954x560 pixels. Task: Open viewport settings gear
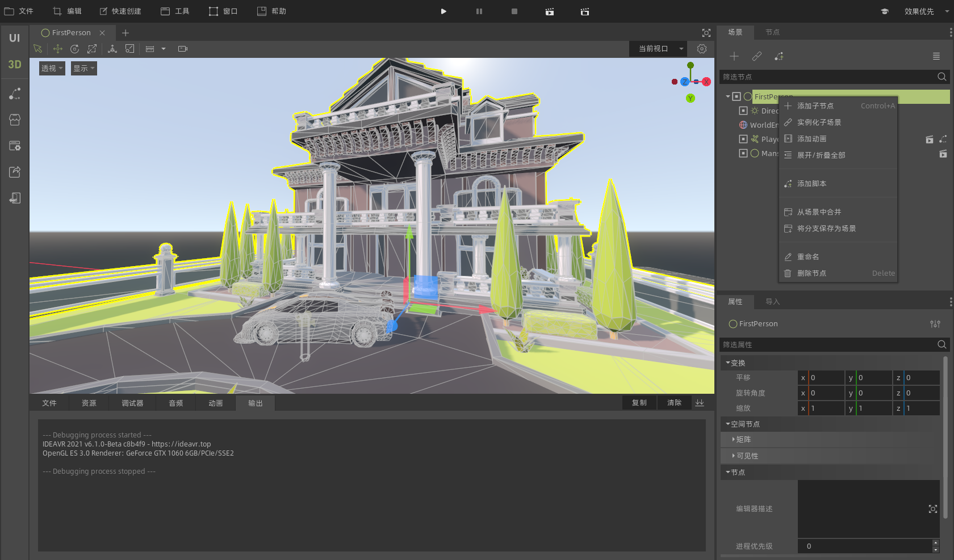coord(702,49)
